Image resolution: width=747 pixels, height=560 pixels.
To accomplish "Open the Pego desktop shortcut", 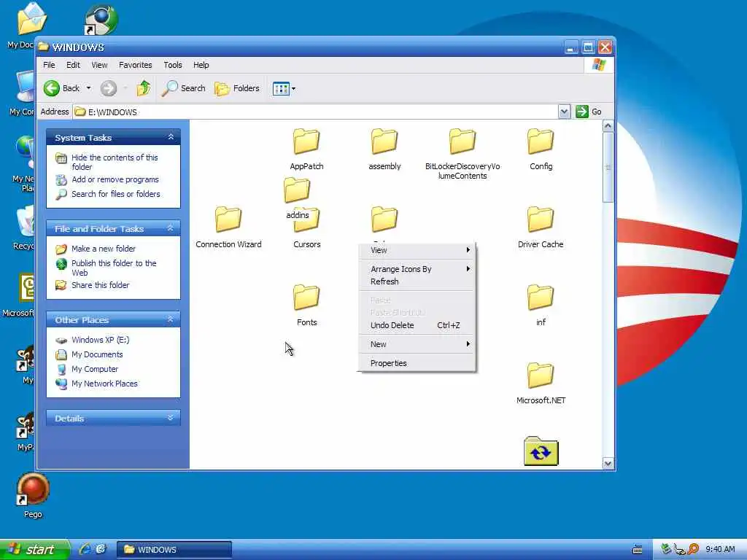I will click(32, 495).
